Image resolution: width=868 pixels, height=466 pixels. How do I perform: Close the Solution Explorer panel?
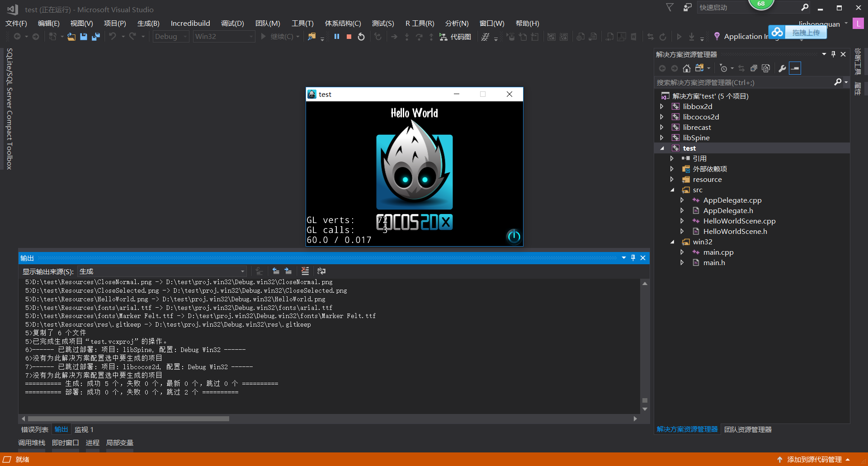click(x=843, y=54)
